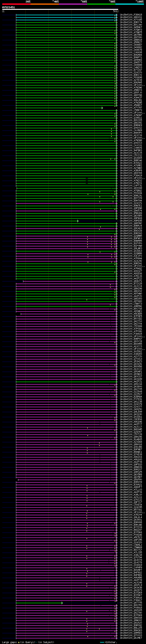
Task: Open hit UniRef100_Q8GV01
Action: (x=131, y=17)
